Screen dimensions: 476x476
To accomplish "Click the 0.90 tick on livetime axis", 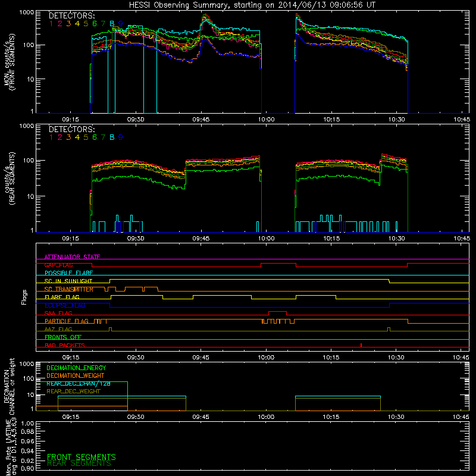I will [27, 468].
